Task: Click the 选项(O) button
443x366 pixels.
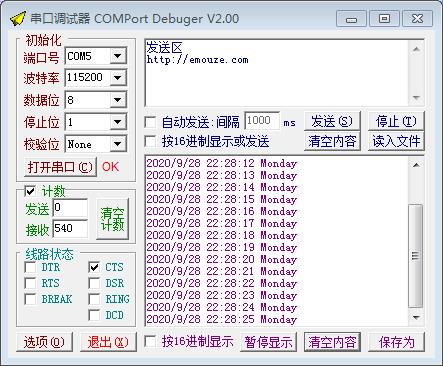Action: point(44,342)
